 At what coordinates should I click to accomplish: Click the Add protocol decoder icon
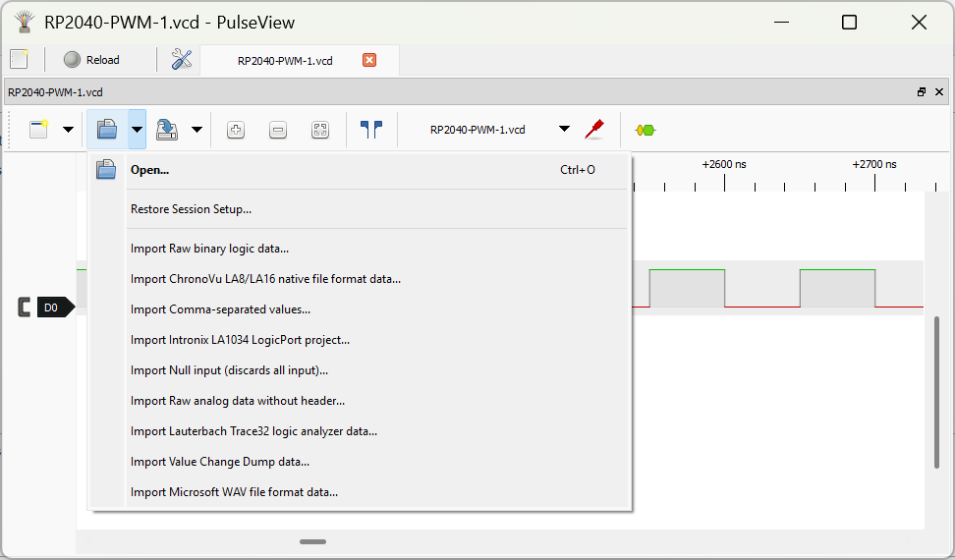(x=645, y=130)
